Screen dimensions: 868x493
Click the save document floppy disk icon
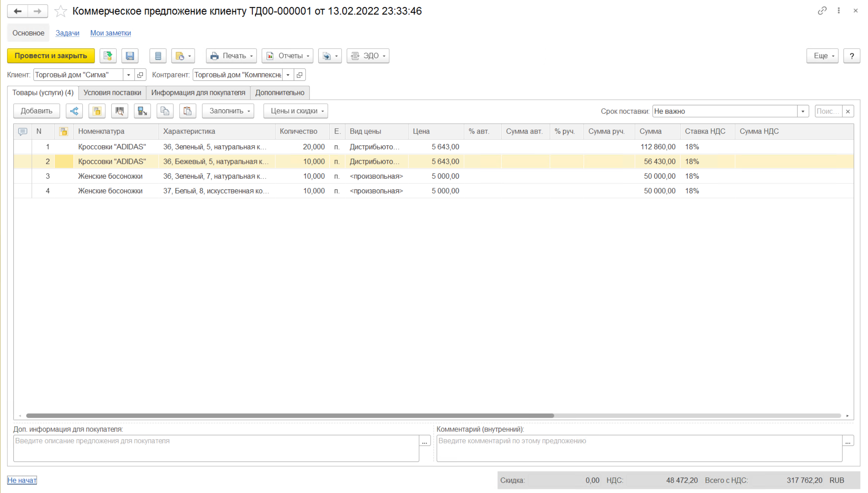coord(130,56)
